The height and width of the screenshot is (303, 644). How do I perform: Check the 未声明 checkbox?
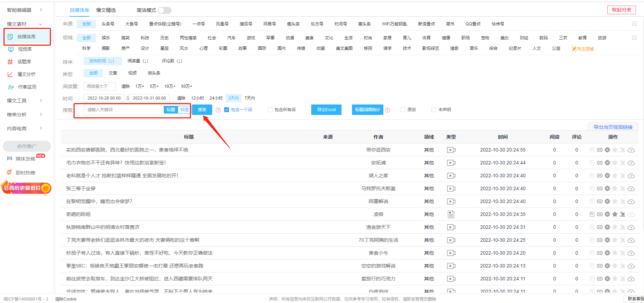click(434, 110)
